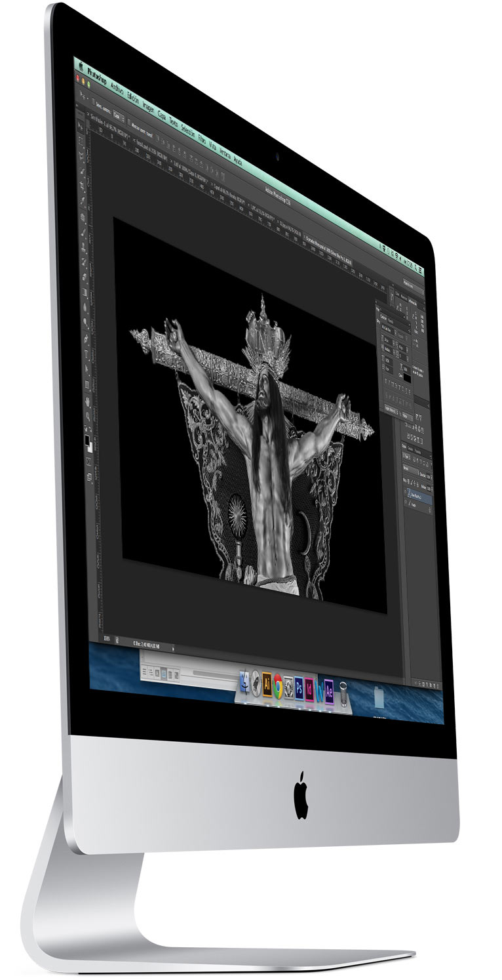The image size is (502, 980).
Task: Expand the status bar document info arrow
Action: click(173, 649)
